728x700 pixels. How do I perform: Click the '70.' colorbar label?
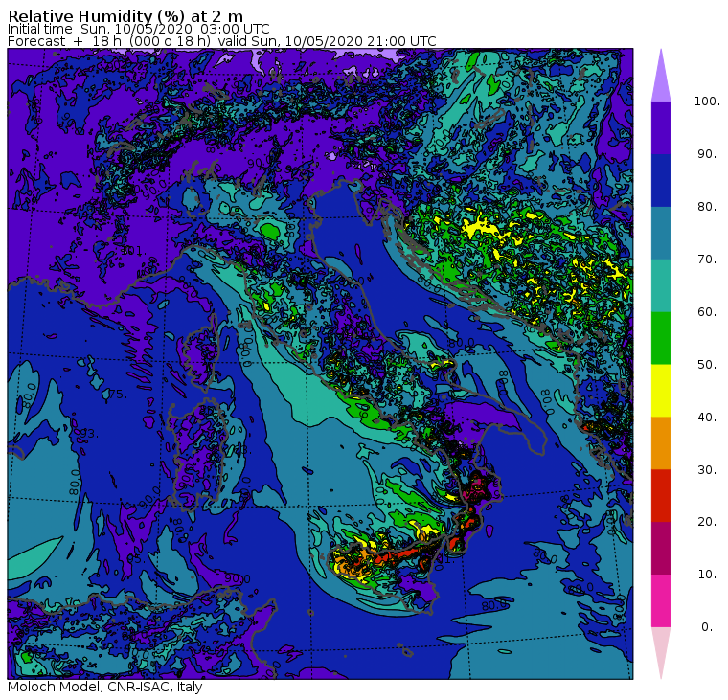[707, 259]
